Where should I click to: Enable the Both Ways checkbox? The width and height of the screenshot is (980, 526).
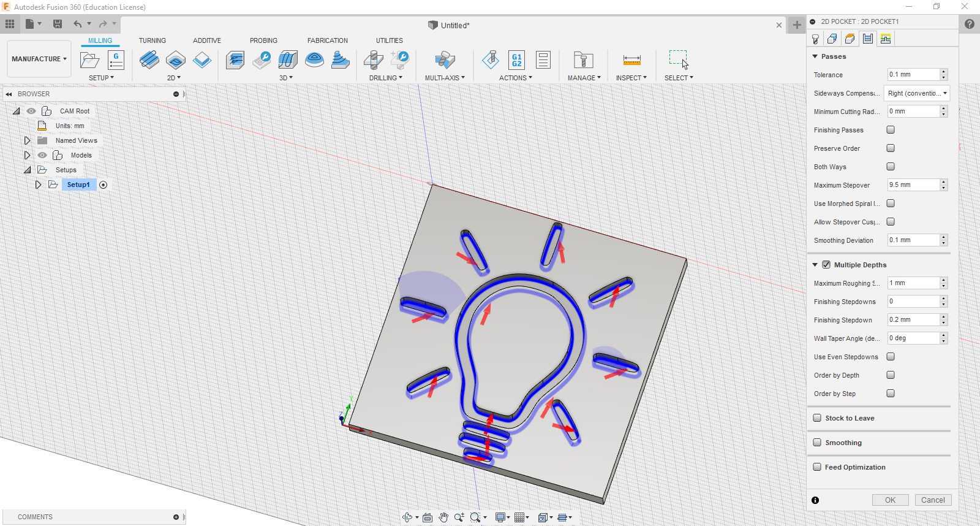click(x=891, y=167)
